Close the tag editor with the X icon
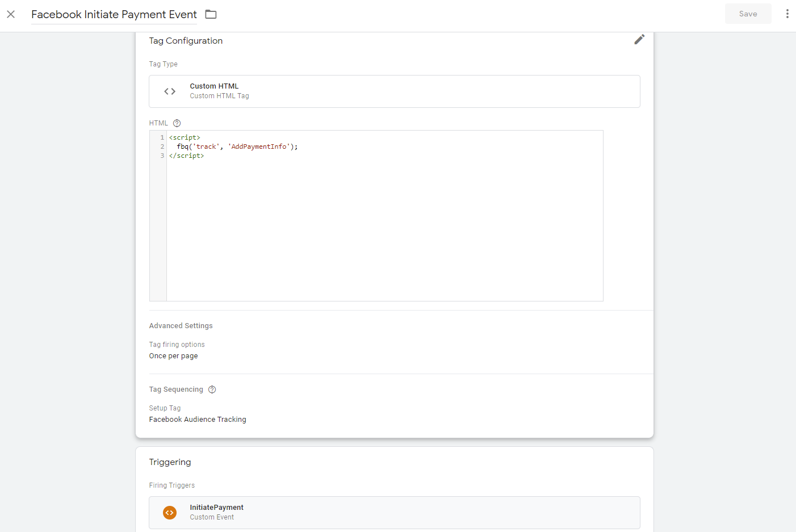 coord(11,14)
